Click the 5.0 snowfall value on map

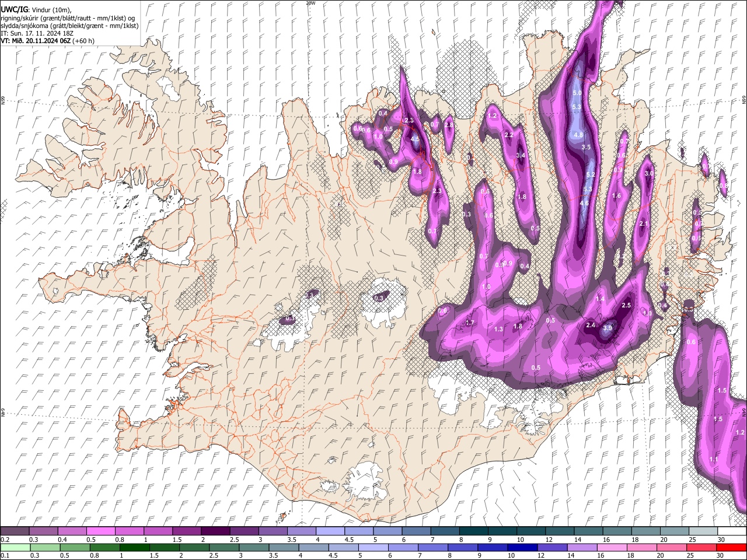[x=577, y=93]
